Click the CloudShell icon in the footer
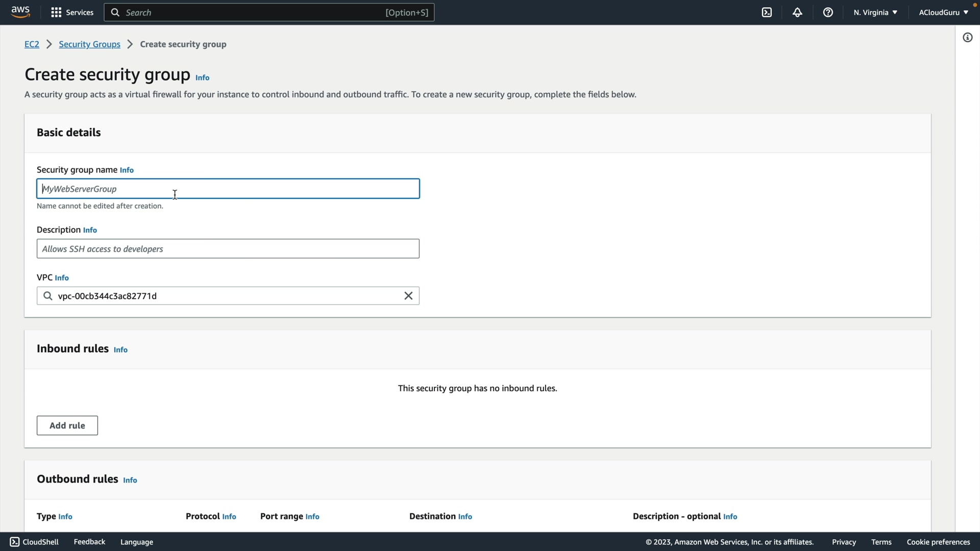This screenshot has height=551, width=980. pos(15,542)
